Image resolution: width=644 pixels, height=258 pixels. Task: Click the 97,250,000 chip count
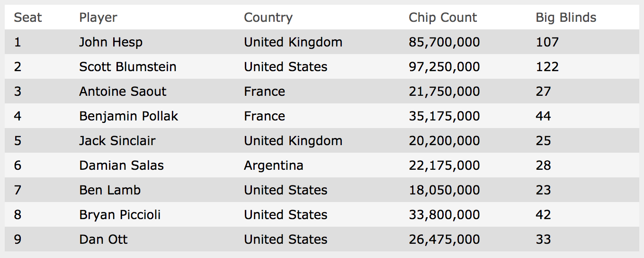click(444, 67)
